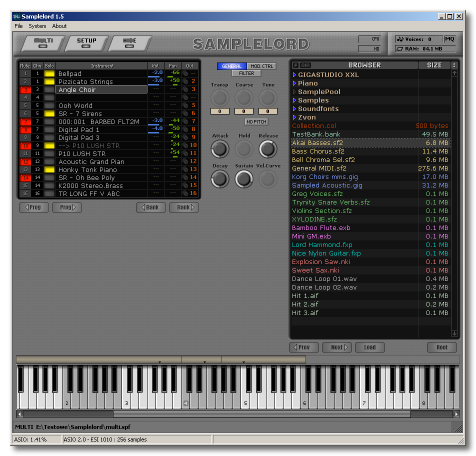Click the Decay knob

click(x=220, y=179)
